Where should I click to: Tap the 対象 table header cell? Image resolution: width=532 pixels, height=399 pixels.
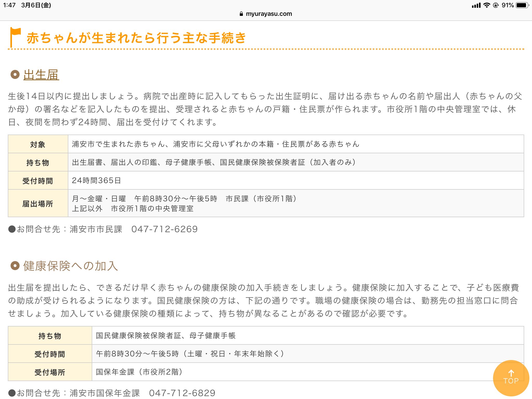tap(38, 144)
